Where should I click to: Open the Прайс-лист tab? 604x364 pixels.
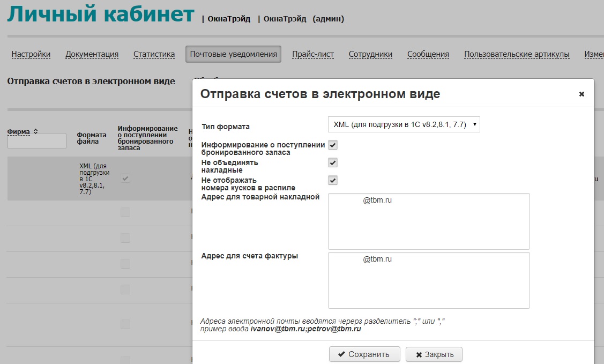[x=313, y=54]
